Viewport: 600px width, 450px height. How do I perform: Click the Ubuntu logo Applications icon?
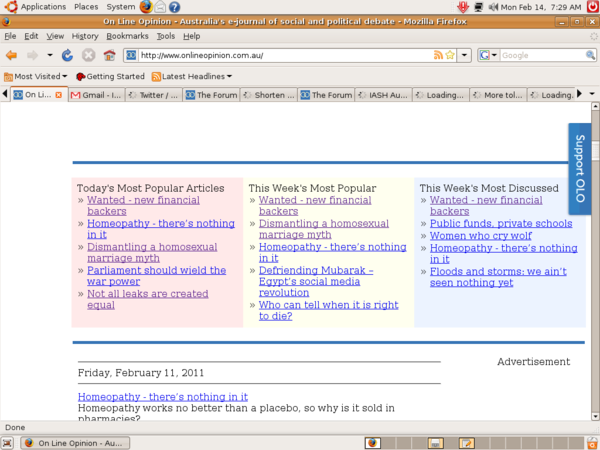click(11, 7)
